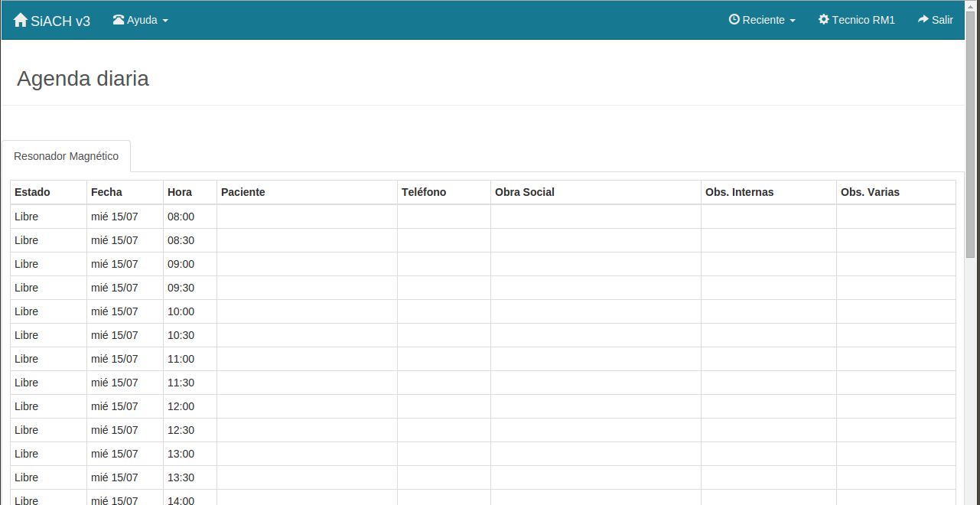980x505 pixels.
Task: Select the 11:30 time cell
Action: click(x=190, y=383)
